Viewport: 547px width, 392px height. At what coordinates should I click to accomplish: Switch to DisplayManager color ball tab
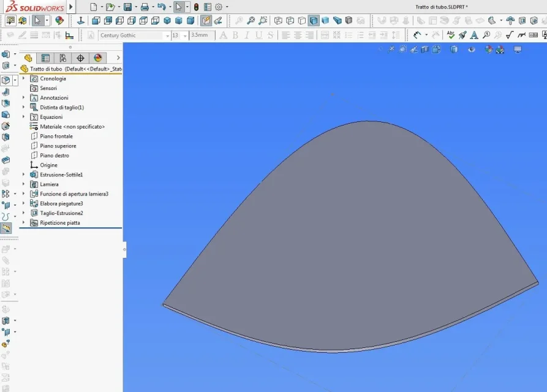tap(97, 58)
